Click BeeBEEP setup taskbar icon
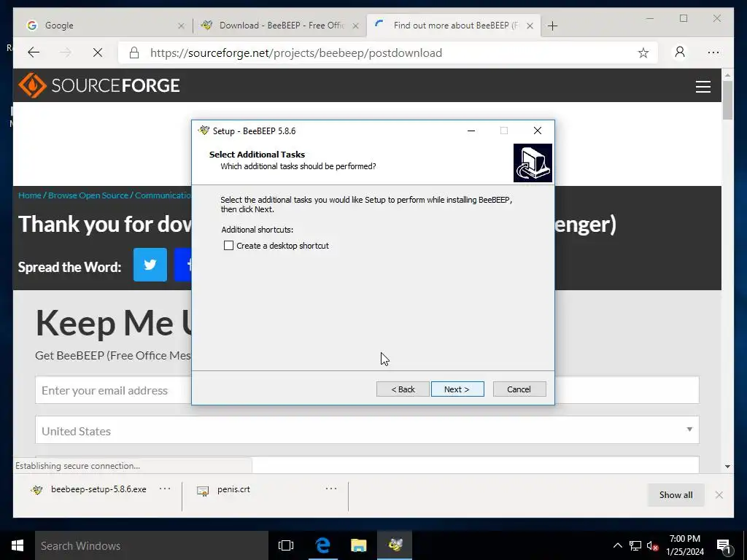Viewport: 747px width, 560px height. [x=395, y=545]
